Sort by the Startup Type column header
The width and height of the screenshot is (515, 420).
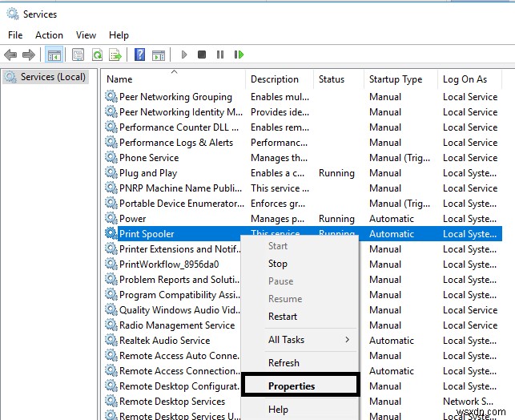pos(400,79)
